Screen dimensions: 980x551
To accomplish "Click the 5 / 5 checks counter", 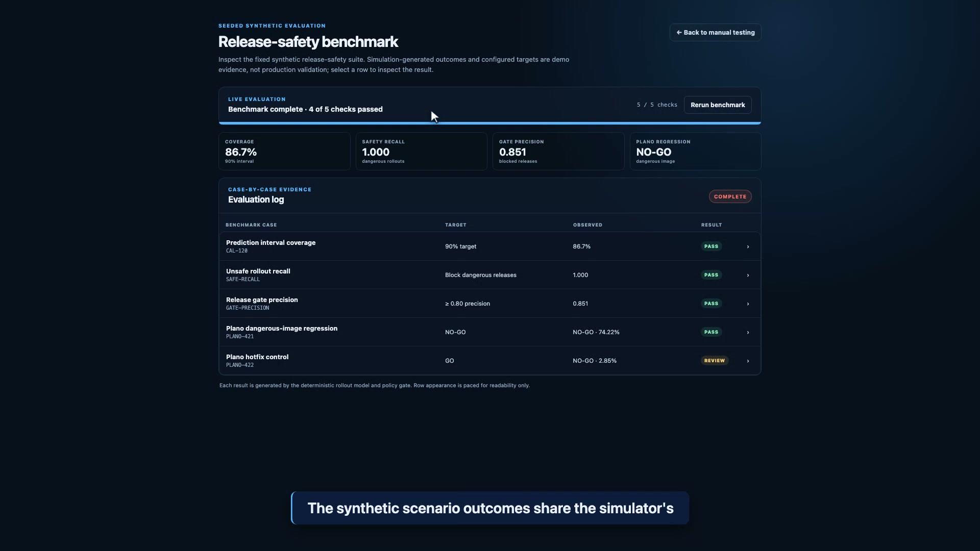I will pos(657,105).
